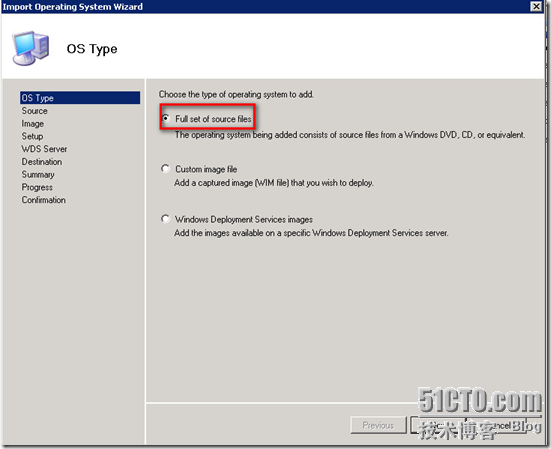The image size is (551, 449).
Task: Go to the Image wizard step
Action: tap(33, 124)
